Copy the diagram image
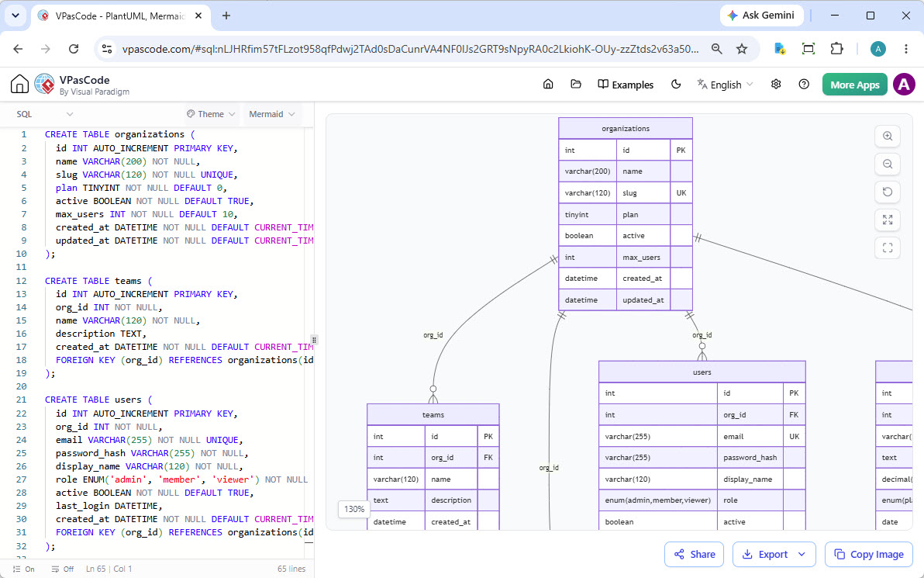Viewport: 924px width, 578px height. 869,555
